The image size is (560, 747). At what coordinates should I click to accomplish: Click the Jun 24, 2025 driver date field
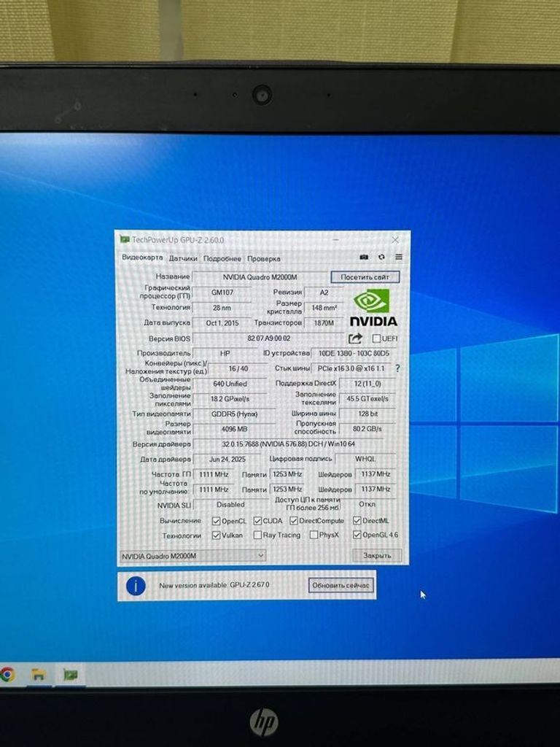pos(227,460)
